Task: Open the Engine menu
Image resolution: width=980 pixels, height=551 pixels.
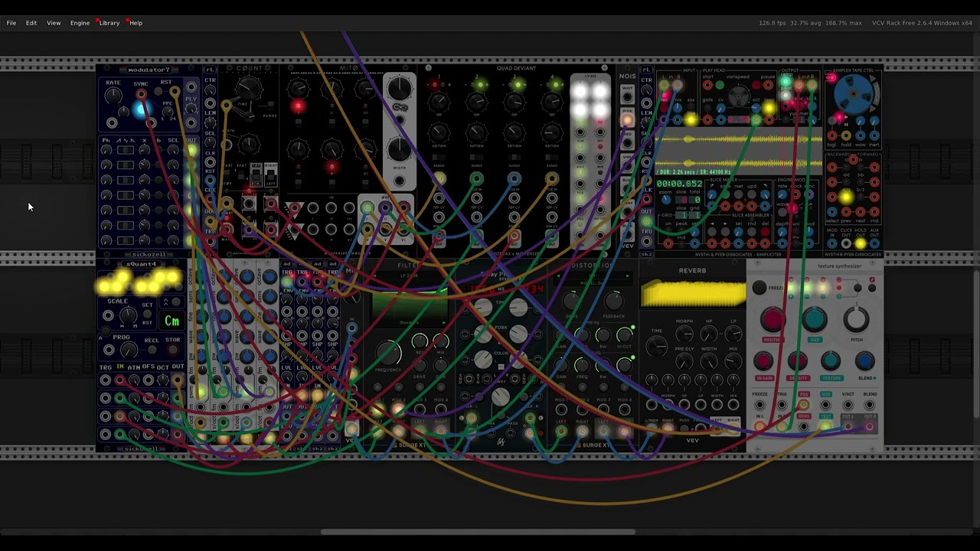Action: pos(80,23)
